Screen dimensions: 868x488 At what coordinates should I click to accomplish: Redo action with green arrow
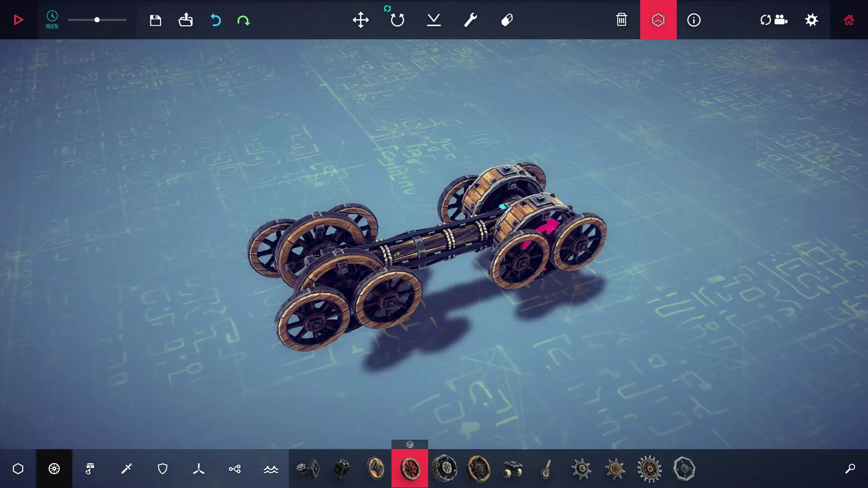[243, 20]
